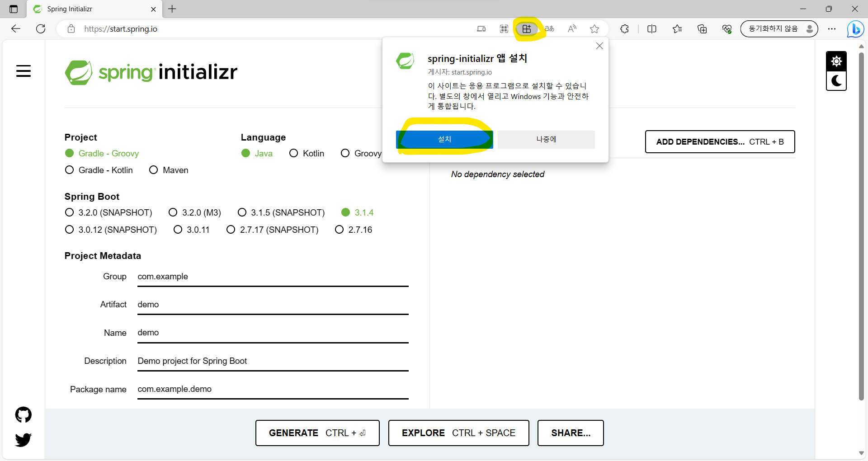Click the scrollbar down arrow
This screenshot has width=868, height=461.
[x=861, y=453]
